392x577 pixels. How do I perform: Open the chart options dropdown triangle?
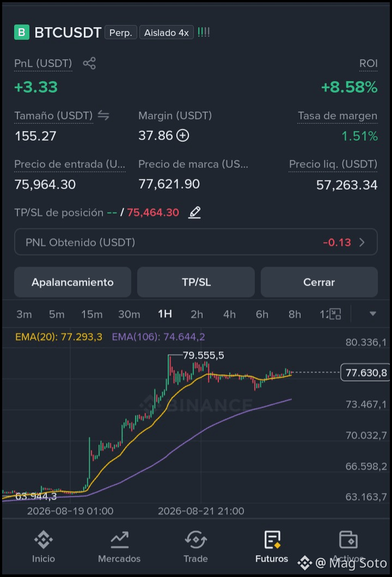click(x=373, y=314)
